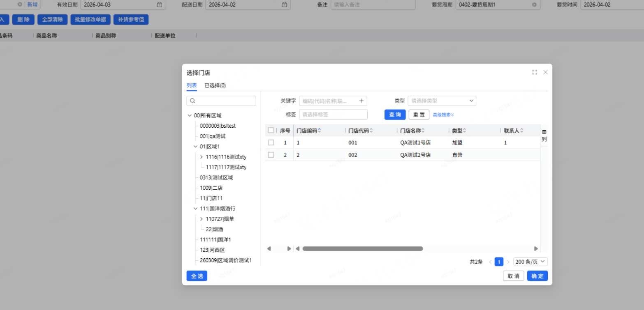The image size is (644, 310).
Task: Click the fullscreen icon in dialog header
Action: (535, 72)
